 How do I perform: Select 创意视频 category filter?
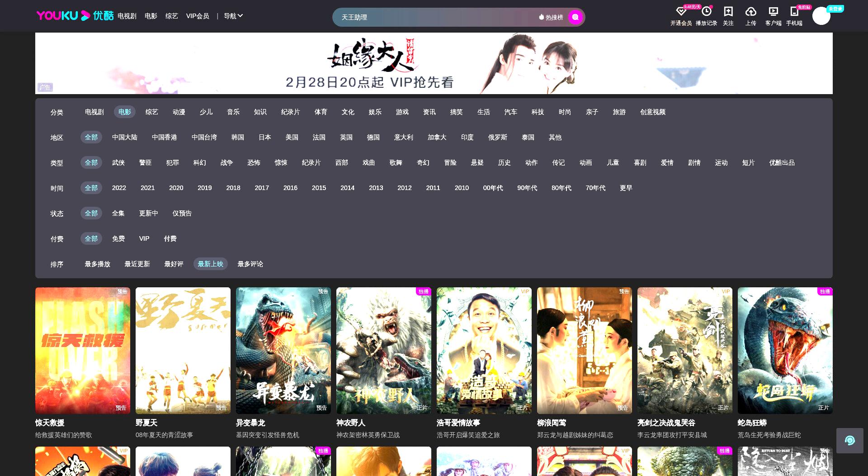(652, 112)
